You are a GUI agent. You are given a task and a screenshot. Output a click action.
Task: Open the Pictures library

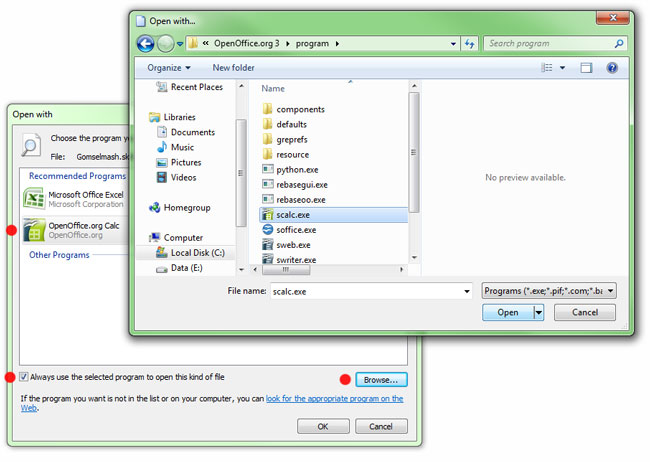179,163
